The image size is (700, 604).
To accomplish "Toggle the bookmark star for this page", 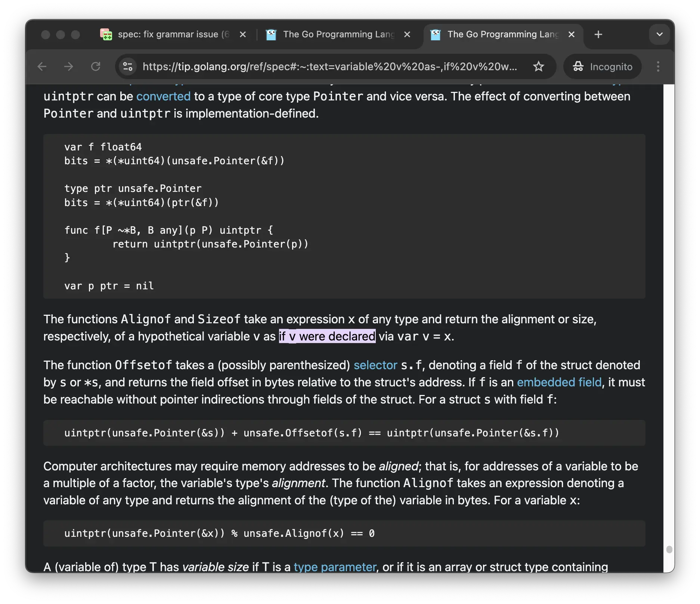I will (x=539, y=66).
